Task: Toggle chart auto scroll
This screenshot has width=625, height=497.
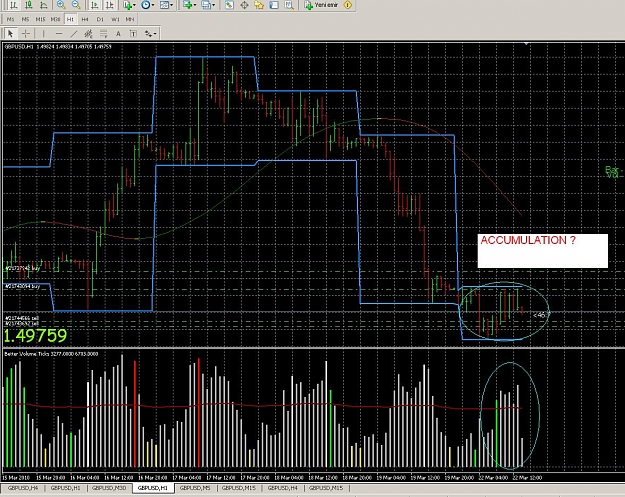Action: 94,5
